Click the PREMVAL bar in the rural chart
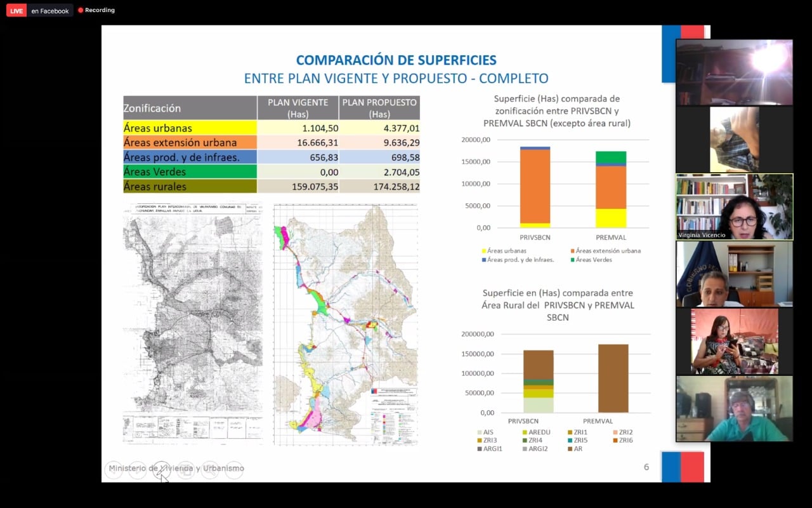The width and height of the screenshot is (812, 508). 613,378
